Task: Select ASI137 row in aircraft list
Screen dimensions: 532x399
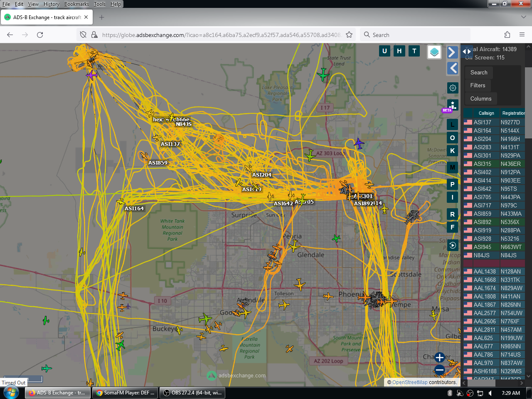Action: click(x=494, y=122)
